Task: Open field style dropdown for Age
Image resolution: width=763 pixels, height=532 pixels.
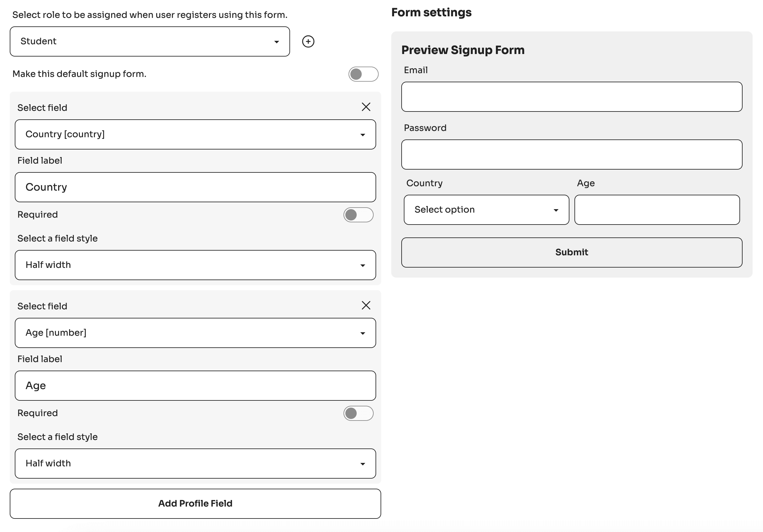Action: 195,464
